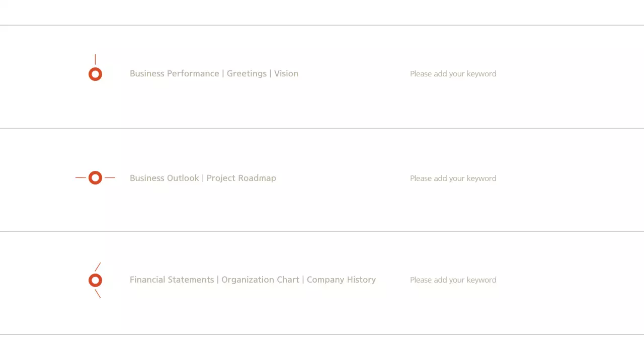
Task: Go to the Greetings entry
Action: (x=247, y=73)
